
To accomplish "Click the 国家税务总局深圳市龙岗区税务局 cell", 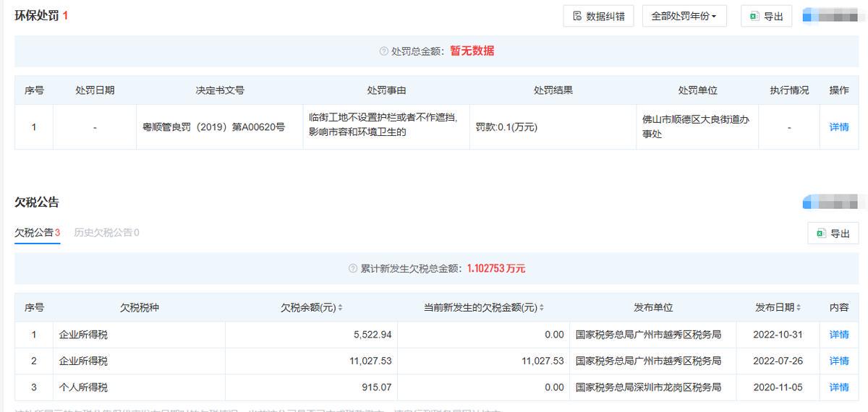I will (647, 387).
